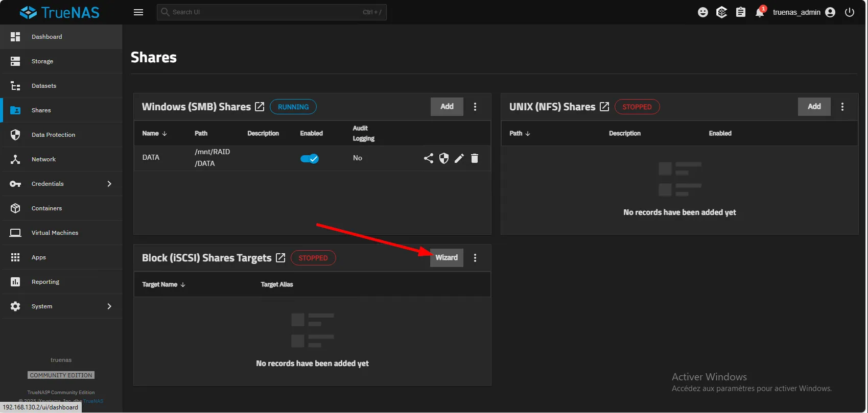This screenshot has height=413, width=868.
Task: Open SMB Shares three-dot options menu
Action: coord(475,107)
